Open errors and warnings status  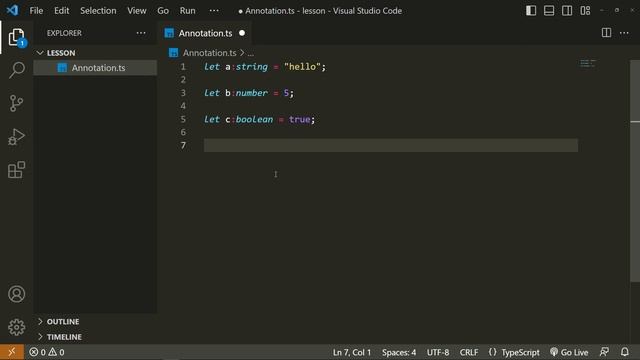[47, 352]
